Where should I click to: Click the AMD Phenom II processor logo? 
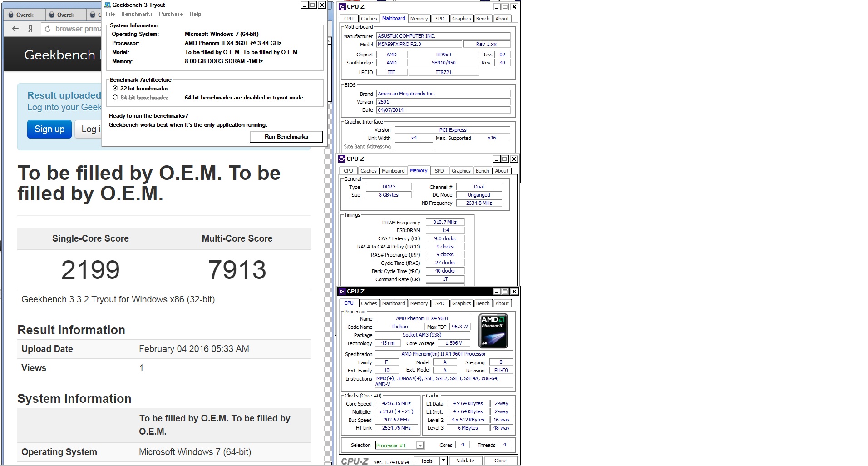click(493, 330)
